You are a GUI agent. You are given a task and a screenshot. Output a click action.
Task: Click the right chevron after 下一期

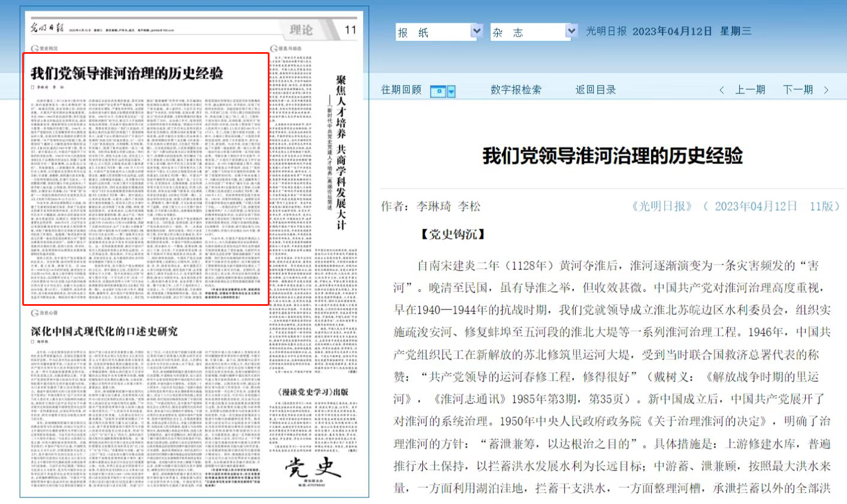(x=826, y=90)
